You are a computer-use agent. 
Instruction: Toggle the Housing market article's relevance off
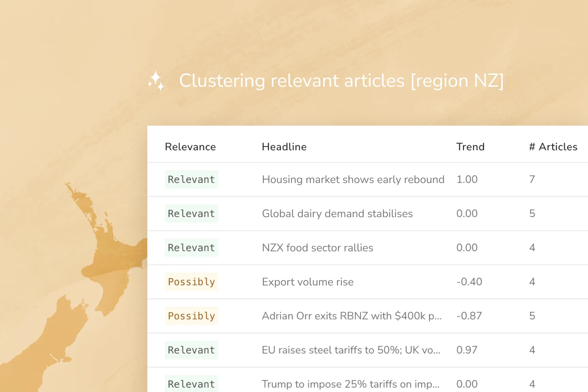(191, 179)
